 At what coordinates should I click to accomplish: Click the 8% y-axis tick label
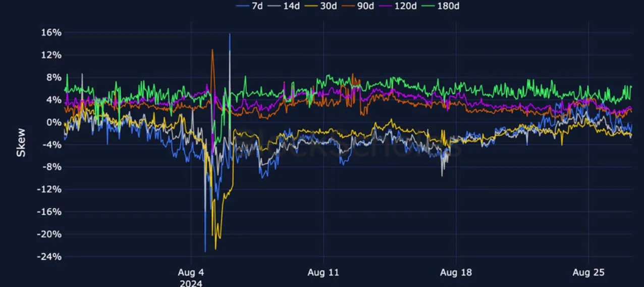55,77
